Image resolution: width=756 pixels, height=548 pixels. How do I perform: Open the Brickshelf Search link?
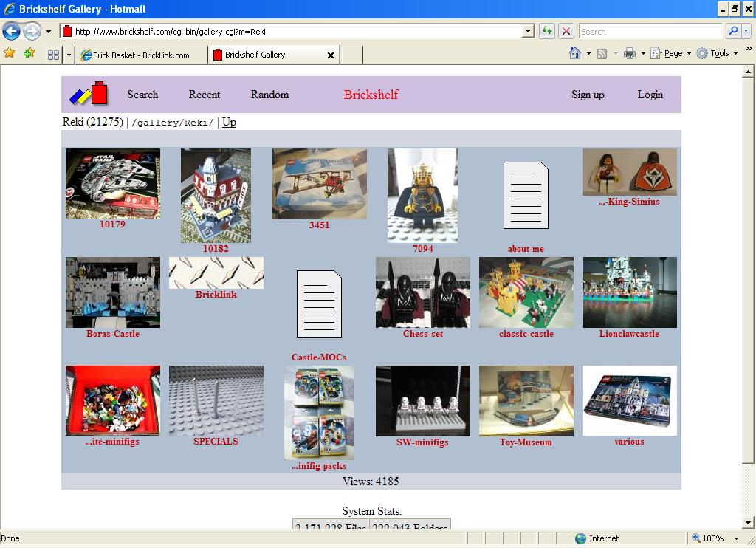[142, 95]
